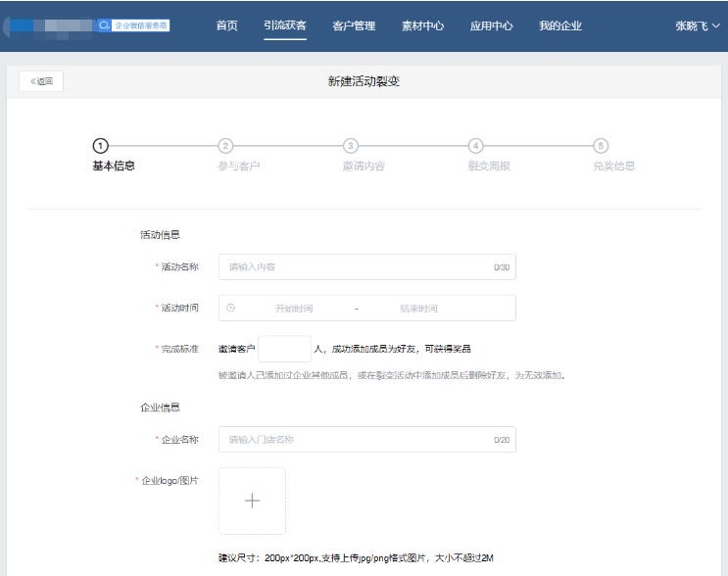Viewport: 728px width, 576px height.
Task: Go to 首页 in the navigation
Action: [x=226, y=25]
